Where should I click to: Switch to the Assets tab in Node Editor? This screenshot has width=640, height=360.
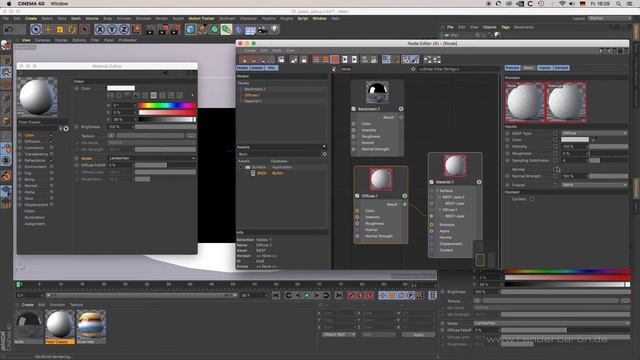click(x=257, y=68)
